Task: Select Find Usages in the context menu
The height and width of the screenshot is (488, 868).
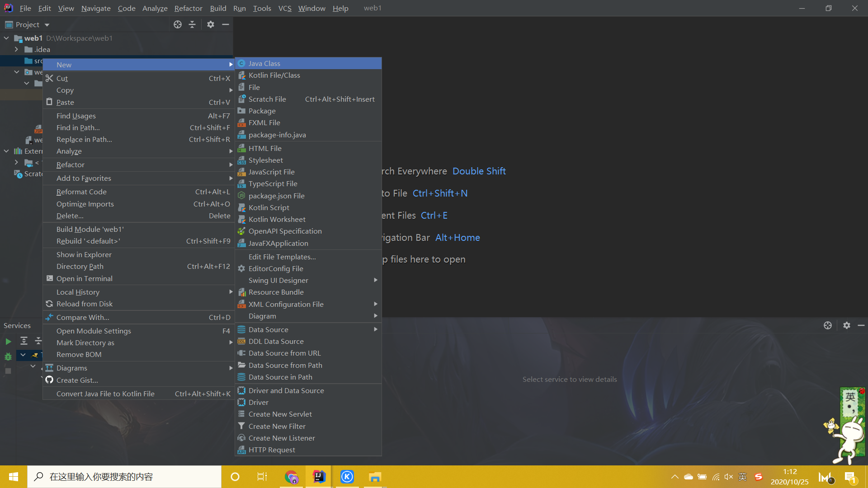Action: click(139, 116)
